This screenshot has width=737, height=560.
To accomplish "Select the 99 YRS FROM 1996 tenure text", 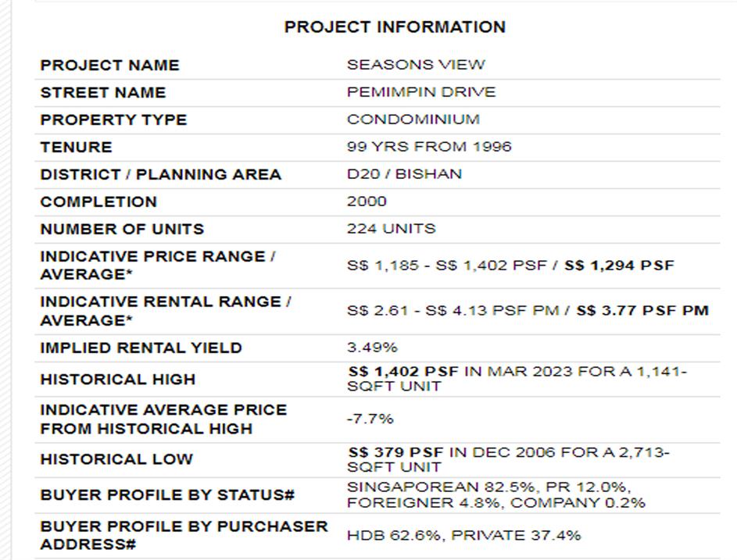I will [429, 147].
